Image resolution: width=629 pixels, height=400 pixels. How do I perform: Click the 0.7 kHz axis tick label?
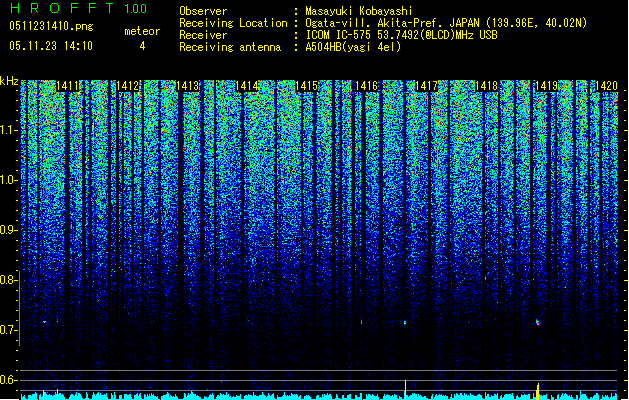(9, 330)
